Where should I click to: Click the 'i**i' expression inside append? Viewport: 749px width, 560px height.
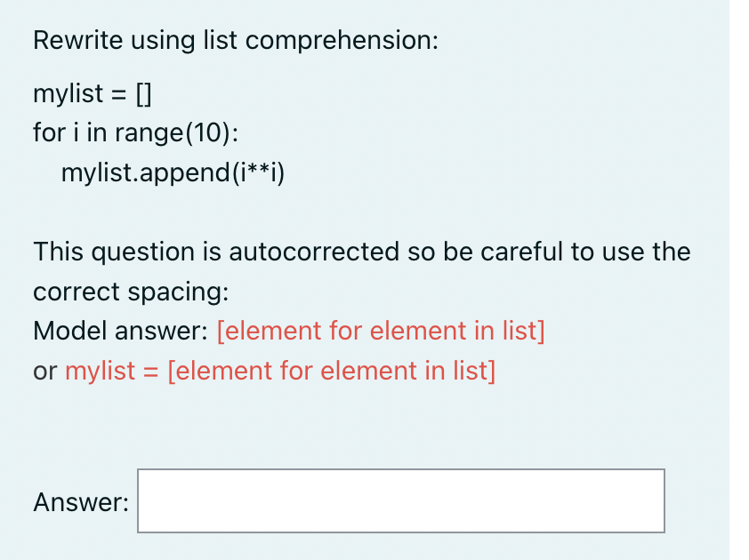tap(259, 172)
